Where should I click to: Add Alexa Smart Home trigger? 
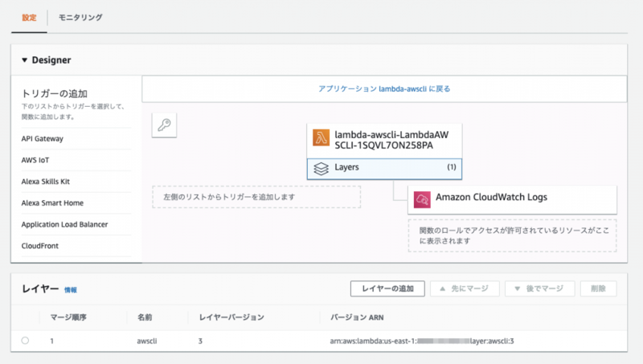(x=52, y=203)
